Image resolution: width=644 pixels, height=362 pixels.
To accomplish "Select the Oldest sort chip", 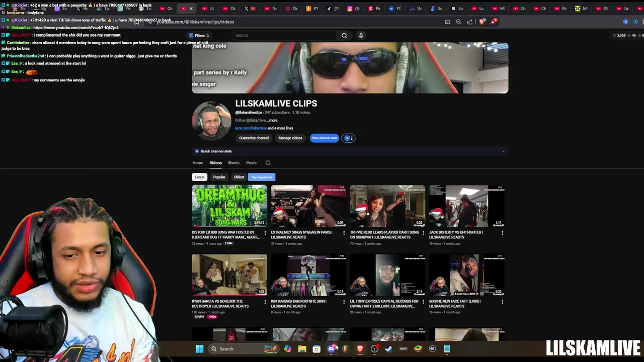I will pyautogui.click(x=239, y=177).
